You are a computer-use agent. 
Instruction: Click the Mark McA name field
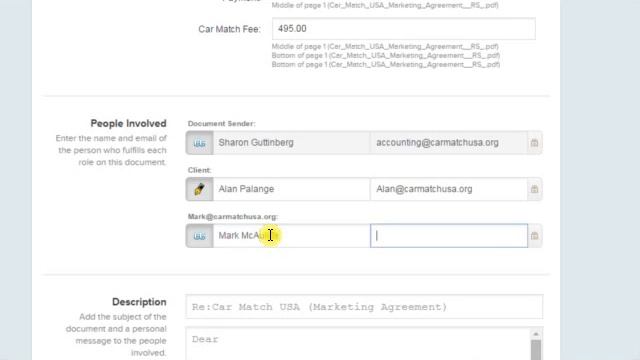291,236
